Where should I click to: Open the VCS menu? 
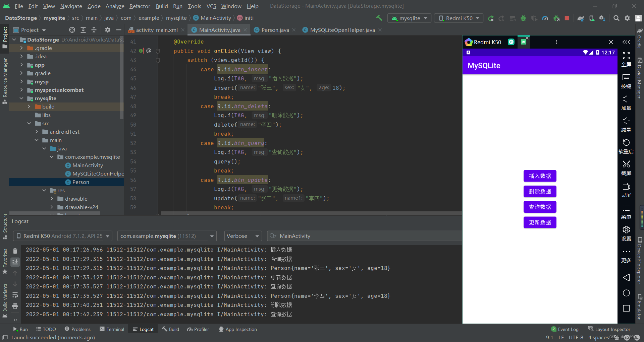point(211,6)
